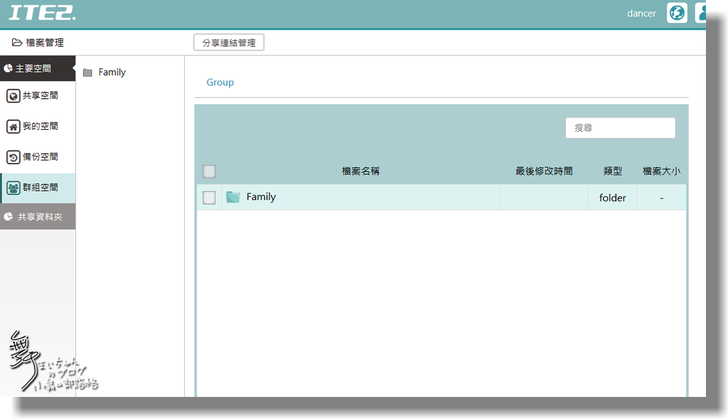Viewport: 728px width, 419px height.
Task: Click the teal Family folder icon in file list
Action: click(x=233, y=197)
